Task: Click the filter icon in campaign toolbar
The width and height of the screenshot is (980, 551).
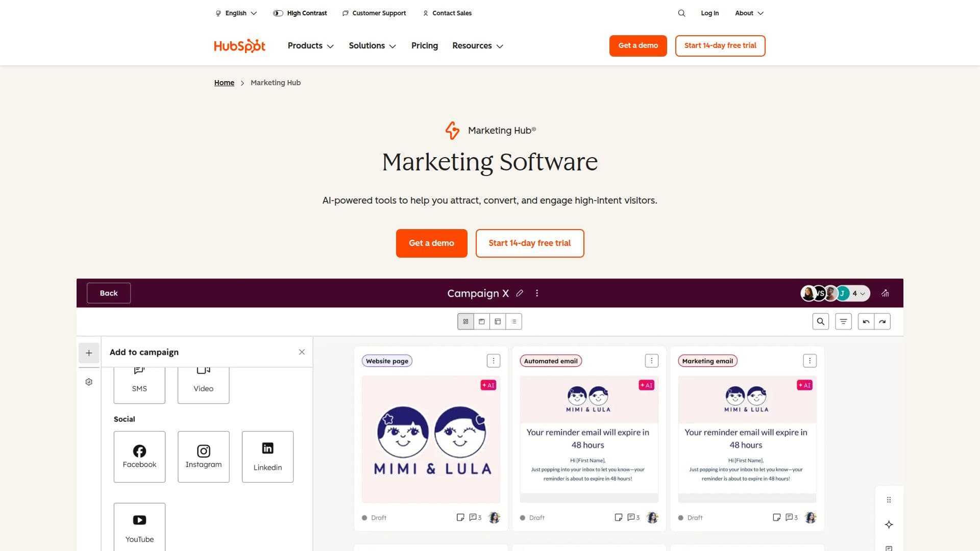Action: coord(843,321)
